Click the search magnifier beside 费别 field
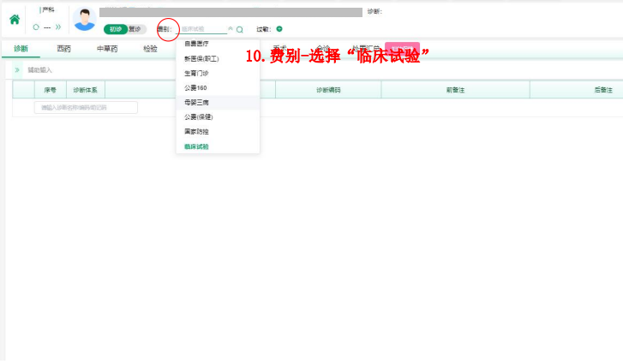 (240, 29)
